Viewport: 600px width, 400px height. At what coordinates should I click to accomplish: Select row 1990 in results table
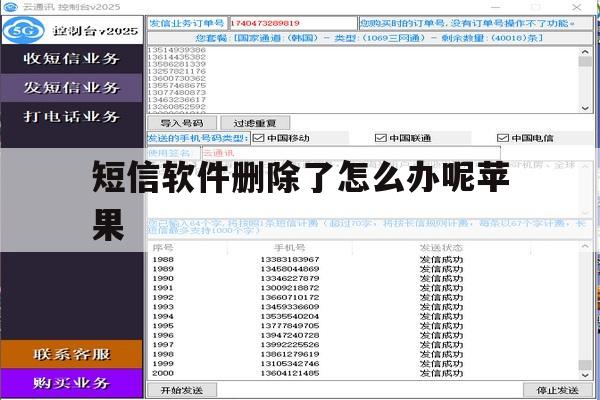click(x=363, y=278)
